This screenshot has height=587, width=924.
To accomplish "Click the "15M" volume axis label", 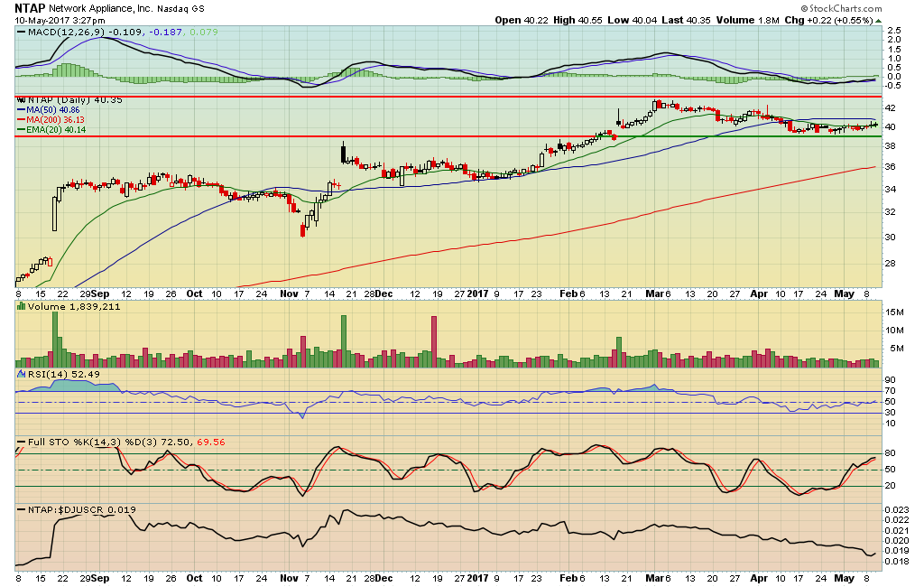I will 894,312.
